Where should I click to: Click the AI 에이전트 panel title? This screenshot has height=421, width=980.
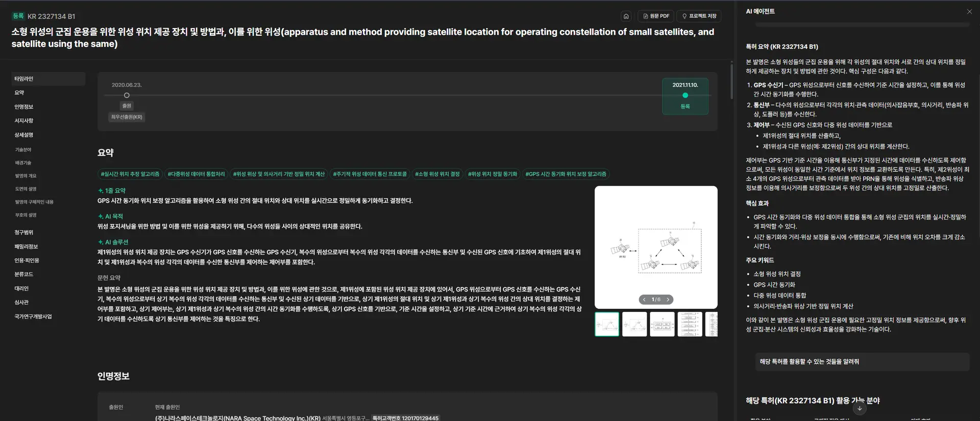click(x=760, y=11)
